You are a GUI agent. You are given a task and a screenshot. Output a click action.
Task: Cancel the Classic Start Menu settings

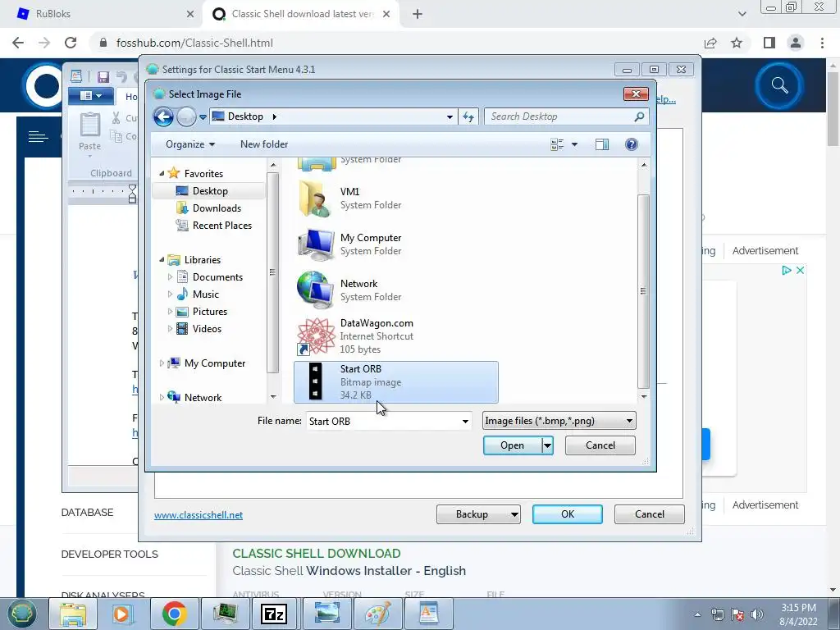[x=650, y=514]
